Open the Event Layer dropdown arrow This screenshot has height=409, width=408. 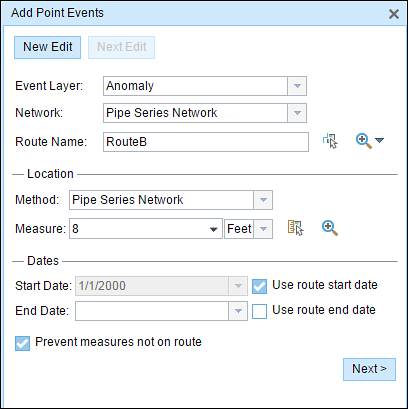coord(297,86)
